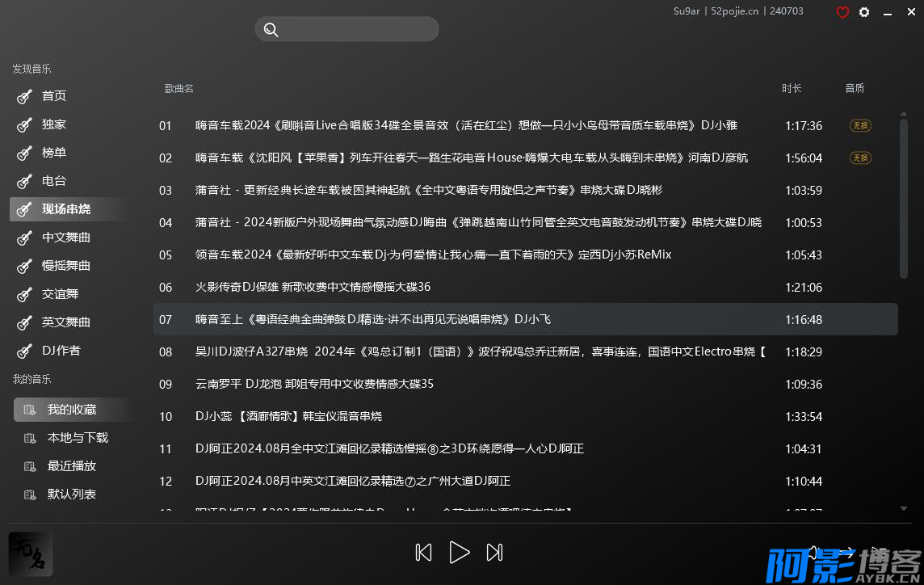
Task: Skip to the next track
Action: click(x=495, y=552)
